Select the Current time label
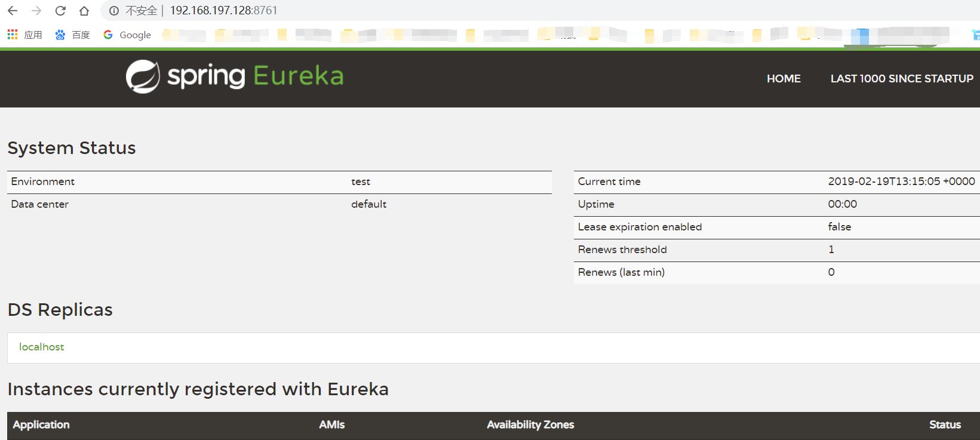This screenshot has width=980, height=440. [x=609, y=181]
